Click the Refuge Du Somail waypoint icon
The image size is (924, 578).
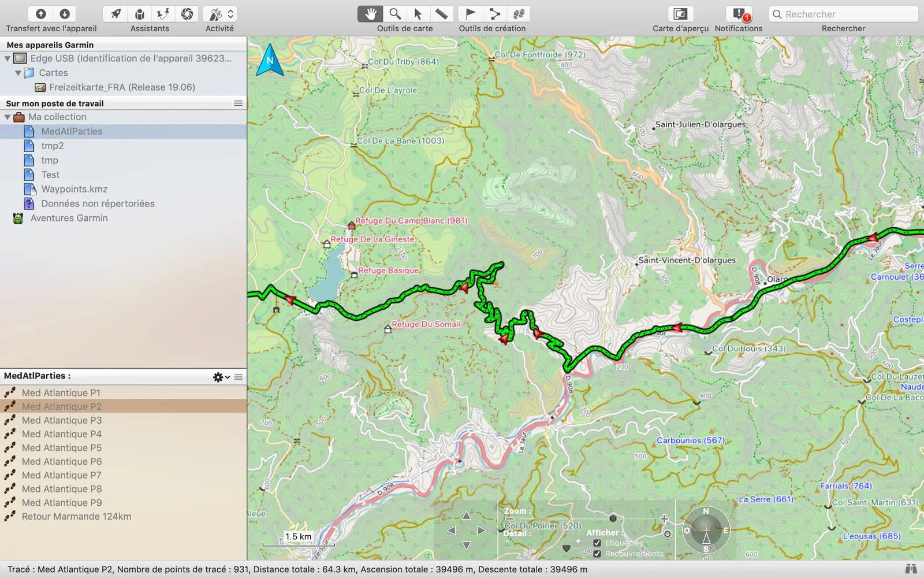(388, 329)
